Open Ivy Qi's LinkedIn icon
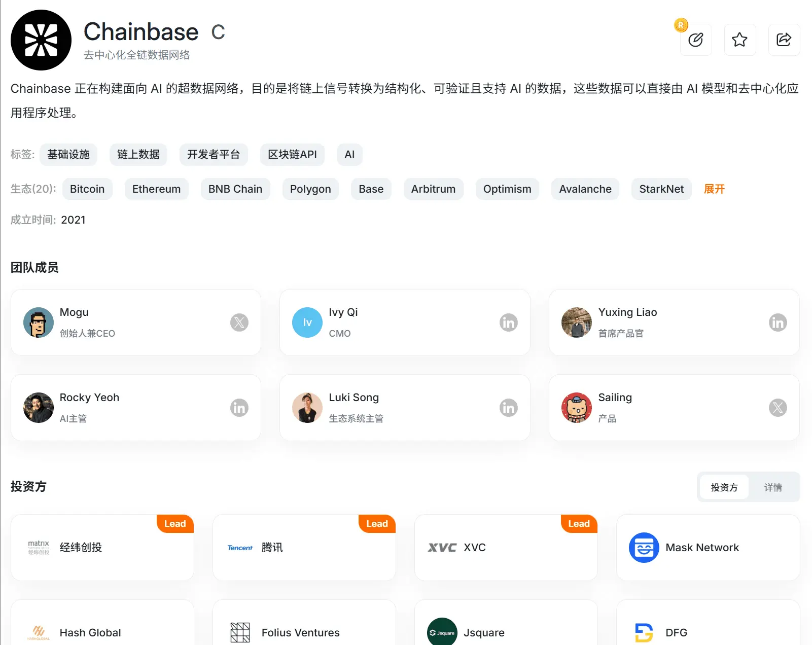The height and width of the screenshot is (645, 812). pos(508,322)
